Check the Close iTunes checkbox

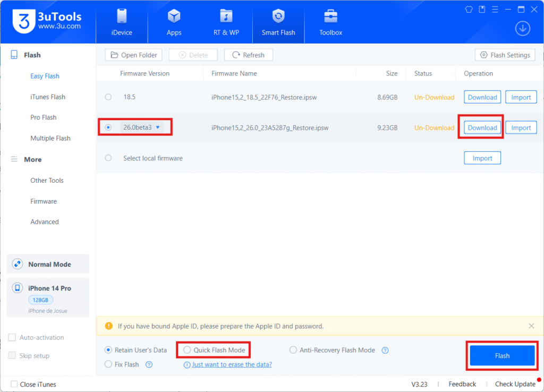coord(14,384)
